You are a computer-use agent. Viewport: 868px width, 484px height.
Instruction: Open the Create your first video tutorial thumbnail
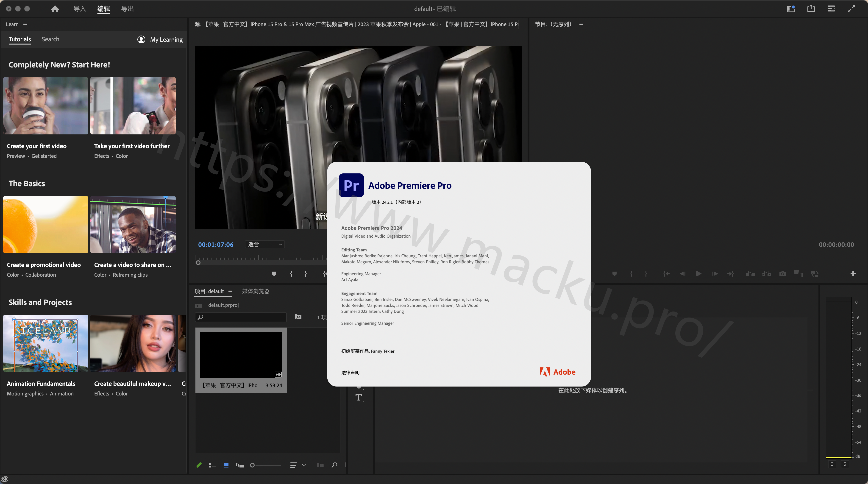tap(45, 106)
